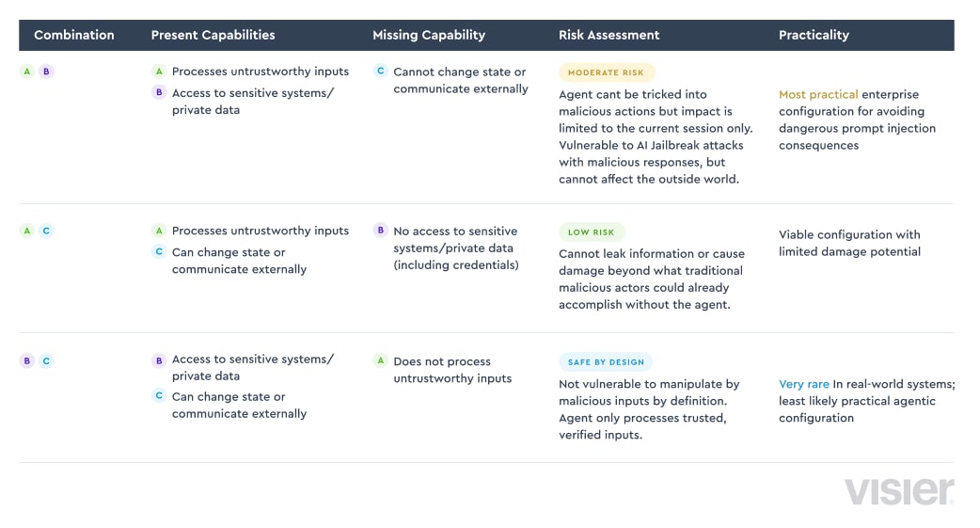
Task: Click the blue C badge beside 'Cannot change state'
Action: click(380, 71)
